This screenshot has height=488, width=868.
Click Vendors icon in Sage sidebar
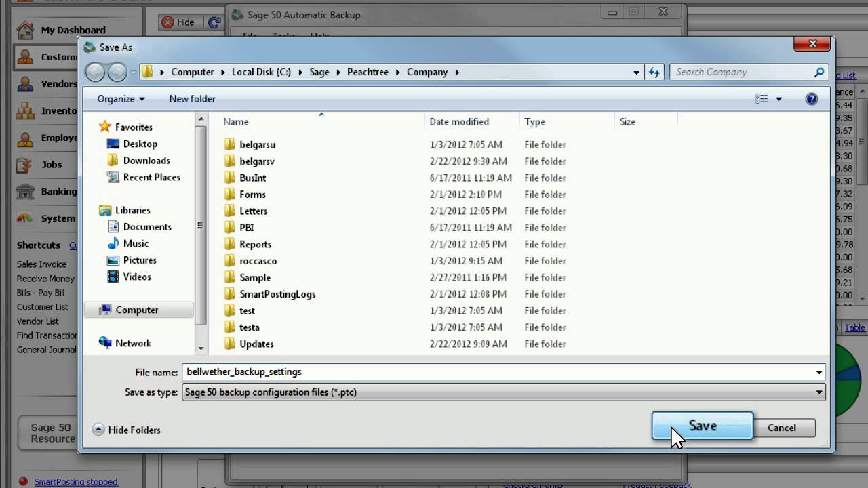(x=25, y=84)
